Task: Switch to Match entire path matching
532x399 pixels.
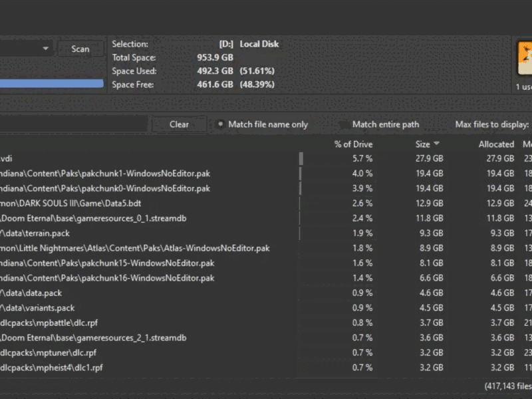Action: pyautogui.click(x=344, y=124)
